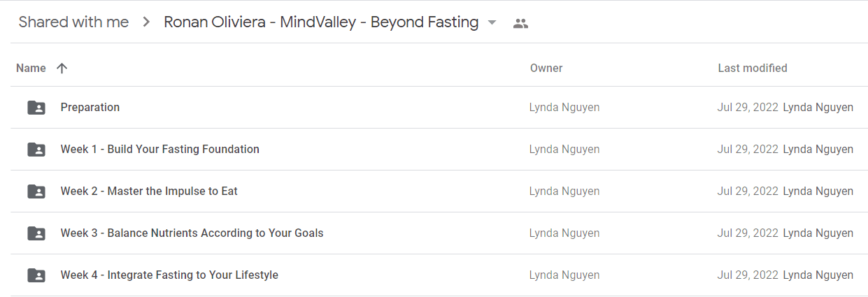The width and height of the screenshot is (868, 297).
Task: Click the Owner column header
Action: 546,68
